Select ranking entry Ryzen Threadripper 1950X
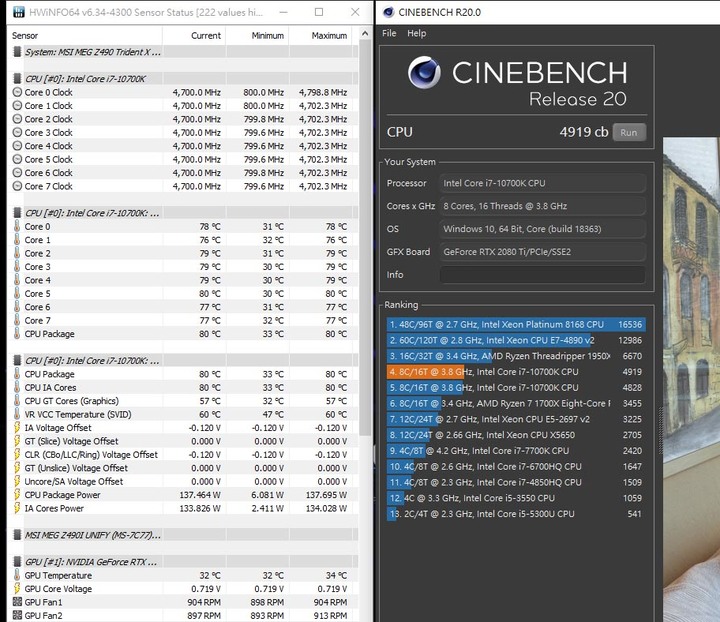The image size is (720, 622). click(516, 356)
